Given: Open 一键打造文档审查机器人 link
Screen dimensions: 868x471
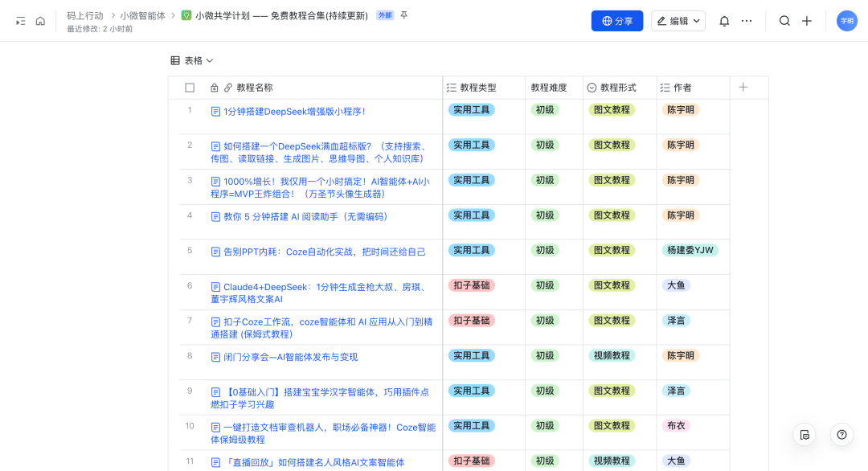Looking at the screenshot, I should [323, 432].
